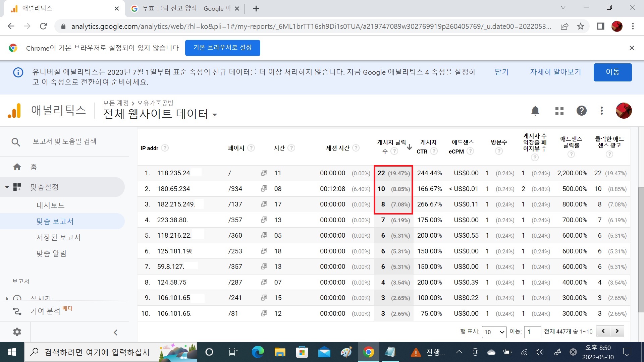
Task: Select the 애널리틱스 browser tab
Action: [x=64, y=8]
